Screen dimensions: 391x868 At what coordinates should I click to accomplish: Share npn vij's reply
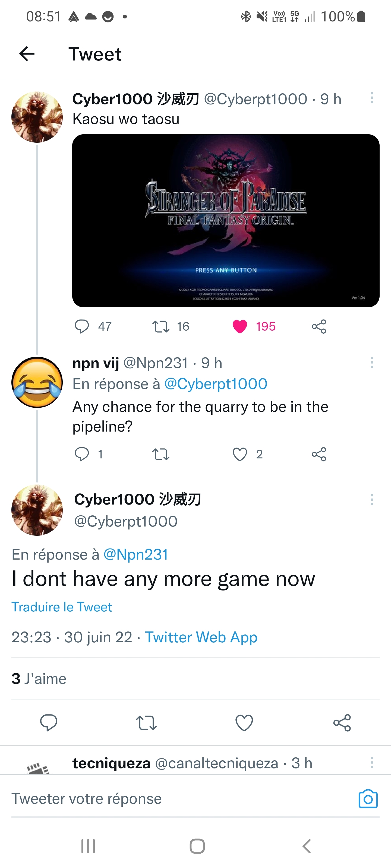[x=319, y=454]
